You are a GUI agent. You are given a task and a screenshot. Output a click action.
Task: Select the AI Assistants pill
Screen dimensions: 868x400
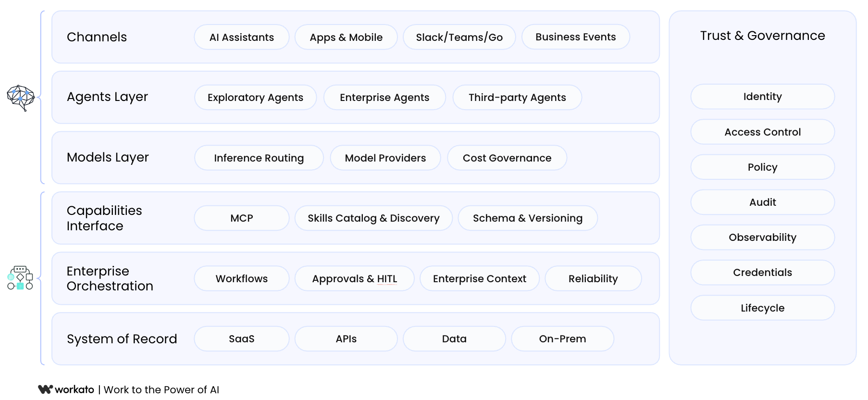coord(242,37)
